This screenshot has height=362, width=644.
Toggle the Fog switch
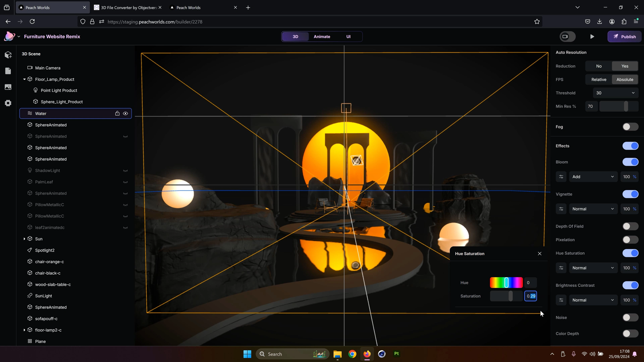point(630,127)
